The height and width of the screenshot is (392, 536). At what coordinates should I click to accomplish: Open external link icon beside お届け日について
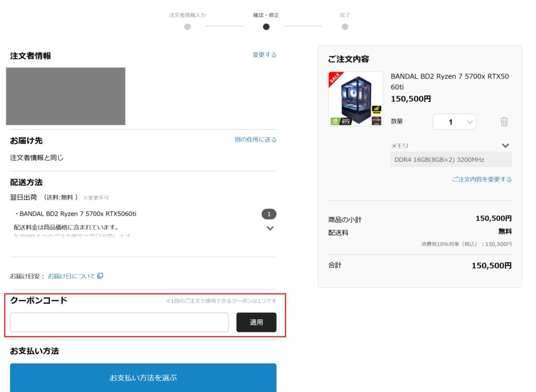(100, 276)
